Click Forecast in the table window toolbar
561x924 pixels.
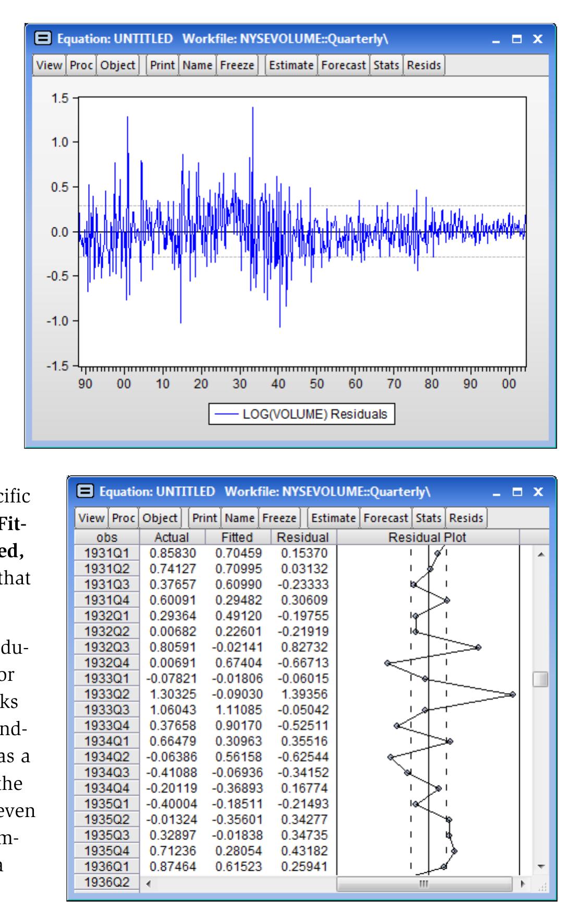point(385,518)
